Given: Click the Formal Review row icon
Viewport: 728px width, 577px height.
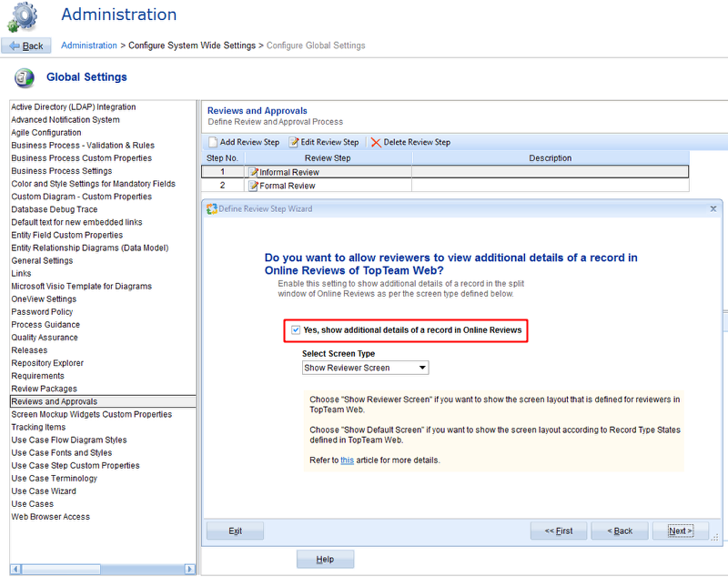Looking at the screenshot, I should [x=254, y=186].
